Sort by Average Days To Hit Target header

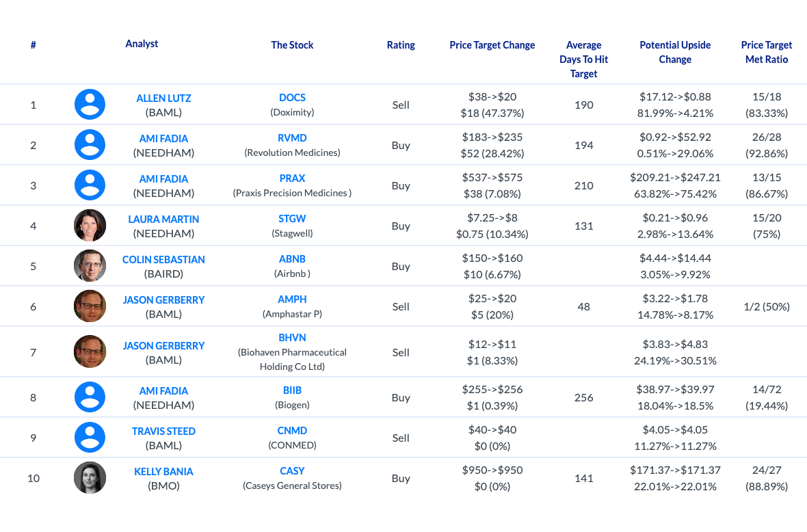pyautogui.click(x=583, y=59)
